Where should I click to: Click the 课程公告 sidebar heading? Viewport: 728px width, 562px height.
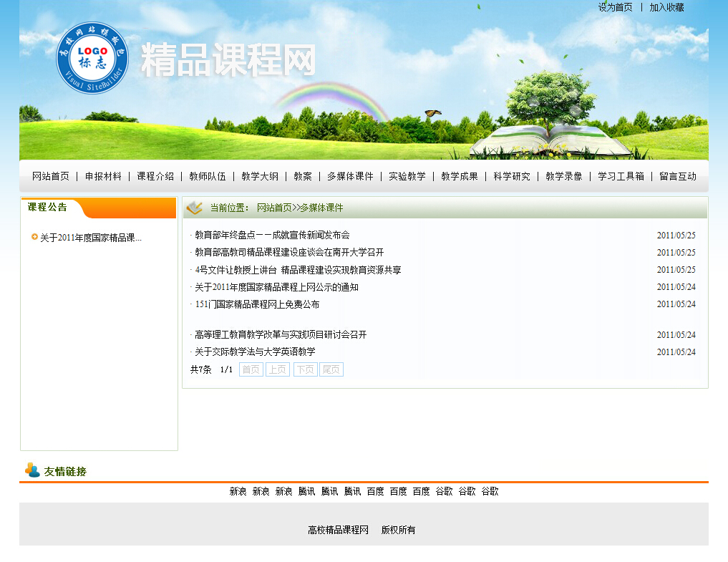click(47, 207)
